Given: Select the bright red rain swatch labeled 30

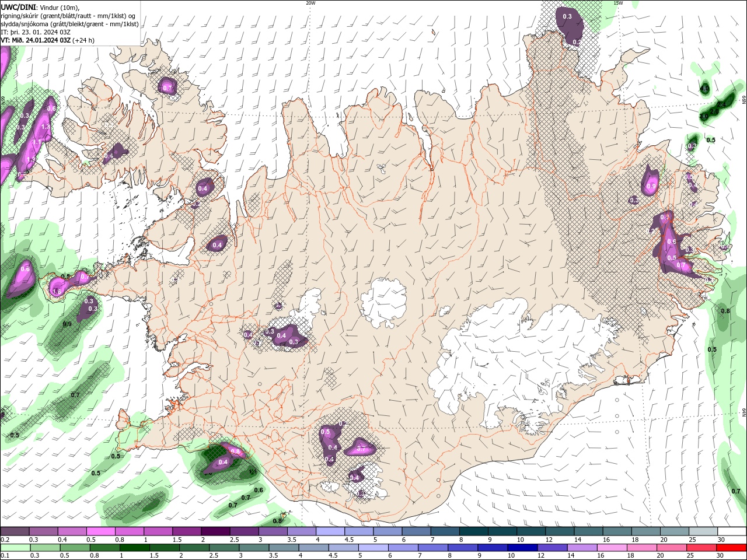Looking at the screenshot, I should tap(732, 548).
